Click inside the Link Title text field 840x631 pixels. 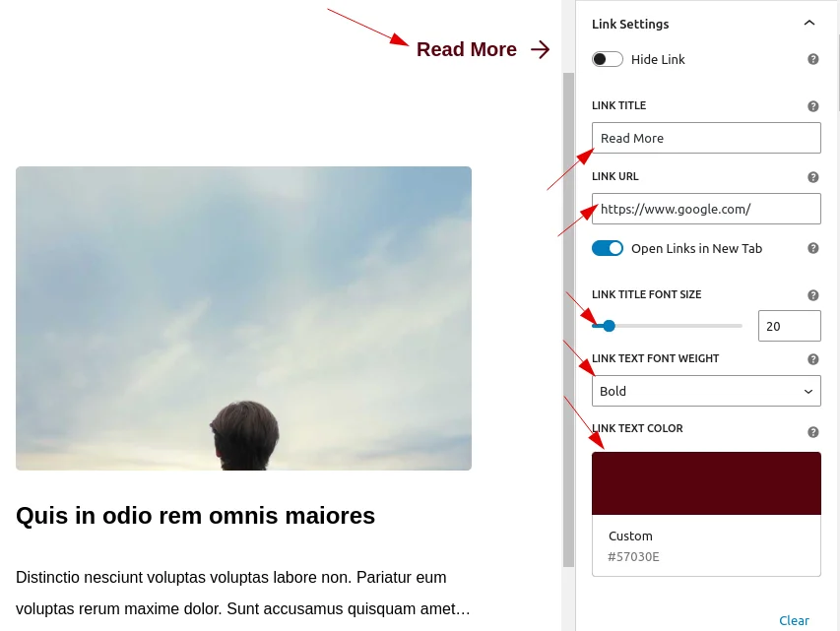pos(705,138)
